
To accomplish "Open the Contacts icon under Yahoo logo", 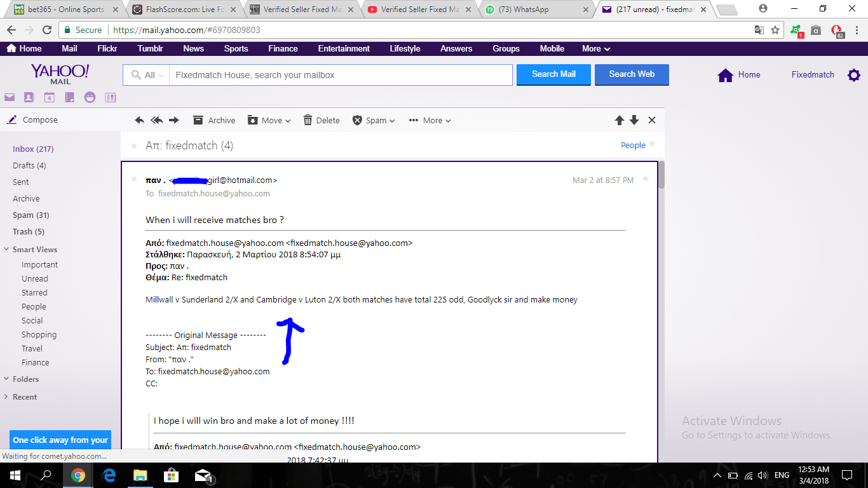I will click(29, 97).
